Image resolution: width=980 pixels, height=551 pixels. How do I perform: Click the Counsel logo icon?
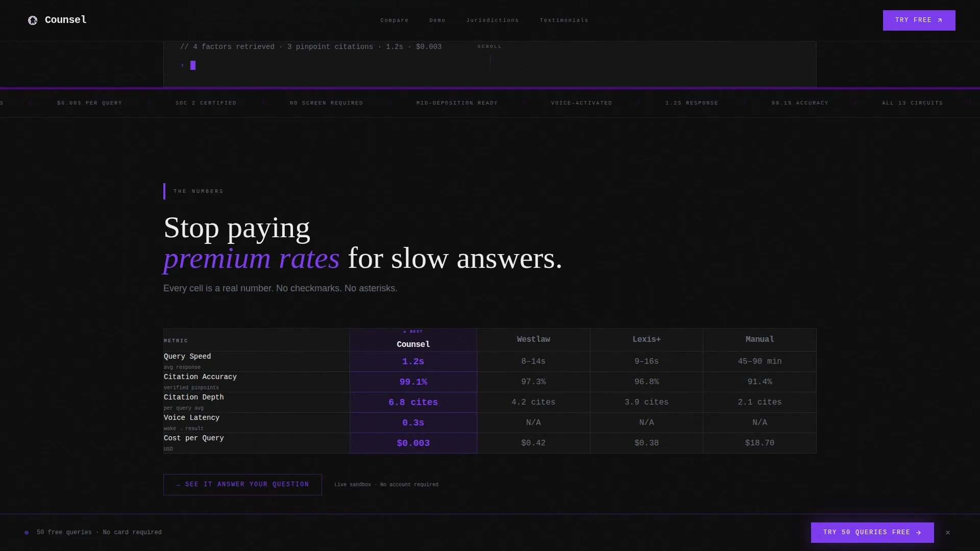(33, 20)
